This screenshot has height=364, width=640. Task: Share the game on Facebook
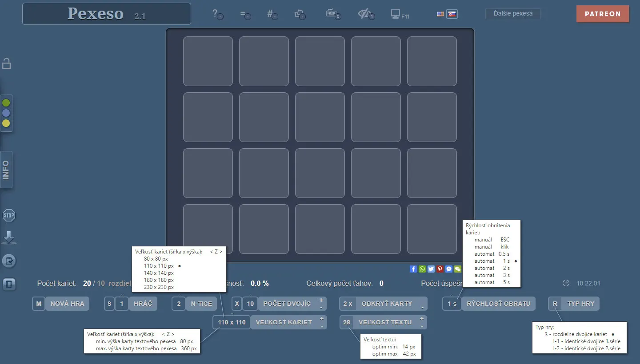[x=413, y=269]
